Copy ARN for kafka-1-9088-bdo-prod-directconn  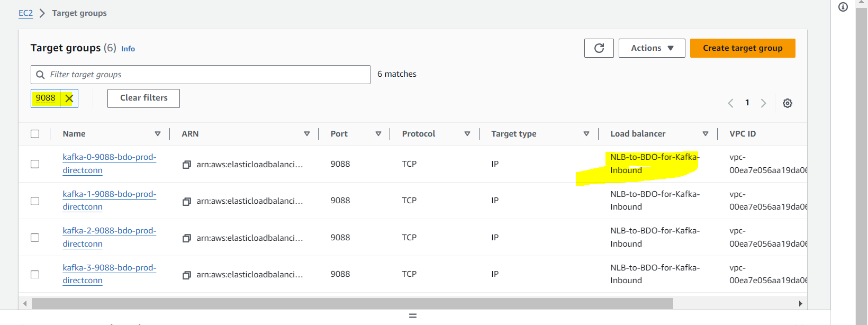point(186,201)
